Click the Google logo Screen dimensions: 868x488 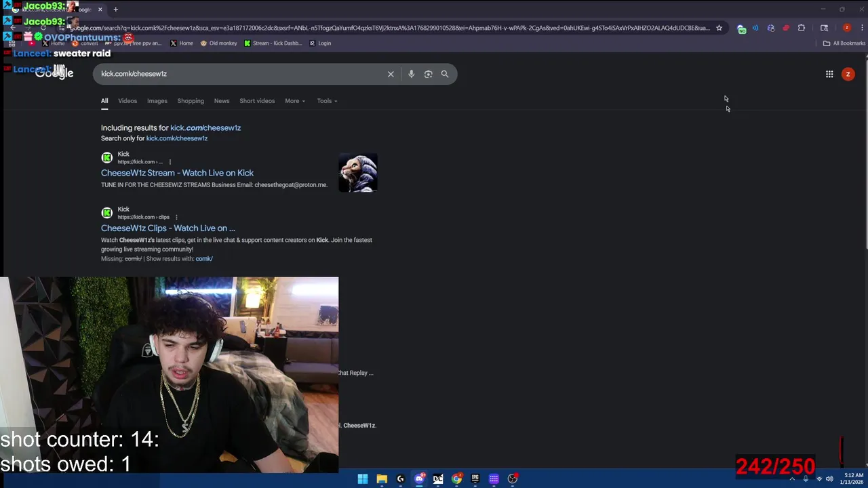(x=54, y=73)
